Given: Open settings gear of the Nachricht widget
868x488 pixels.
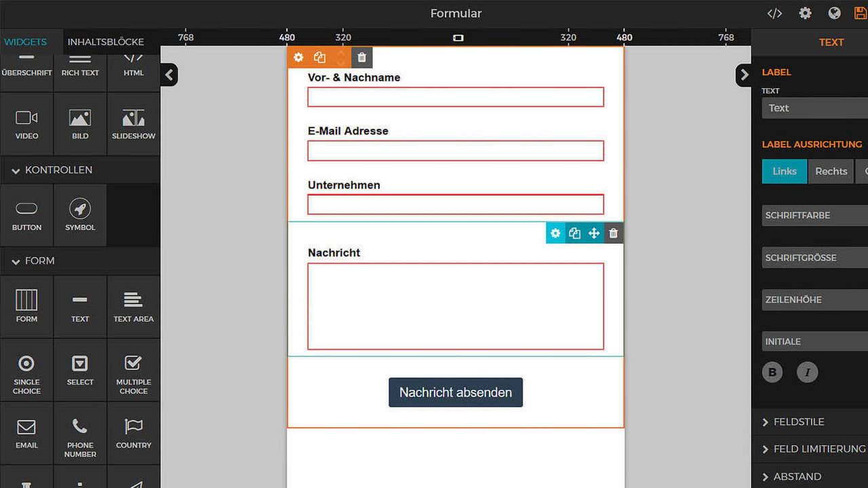Looking at the screenshot, I should point(555,232).
